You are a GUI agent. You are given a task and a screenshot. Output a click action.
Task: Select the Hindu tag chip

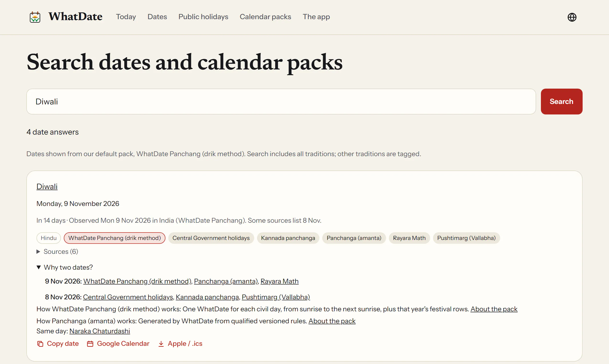49,238
